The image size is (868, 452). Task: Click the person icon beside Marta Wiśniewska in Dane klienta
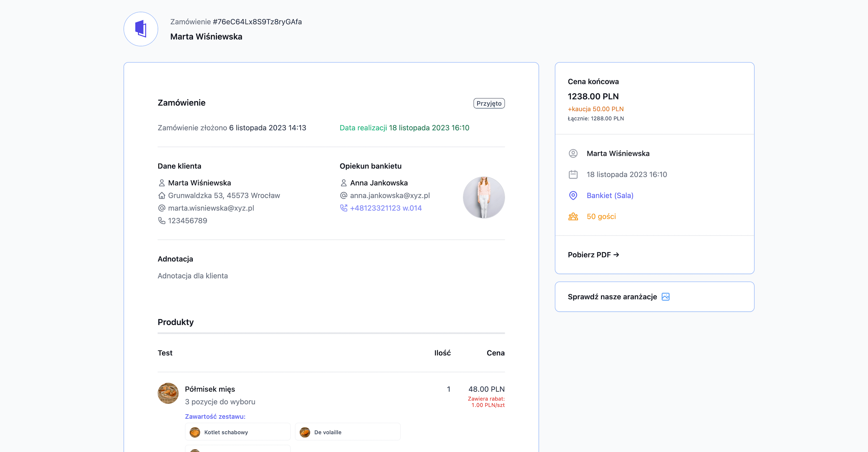[x=162, y=183]
